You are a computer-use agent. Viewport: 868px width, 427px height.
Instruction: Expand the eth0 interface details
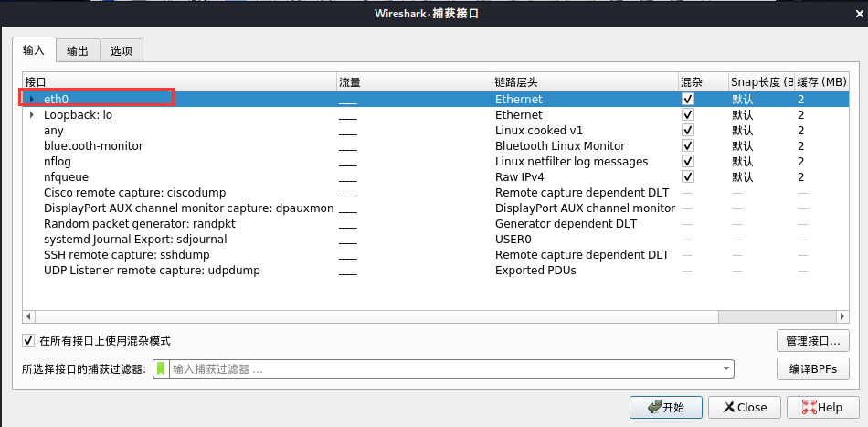32,99
